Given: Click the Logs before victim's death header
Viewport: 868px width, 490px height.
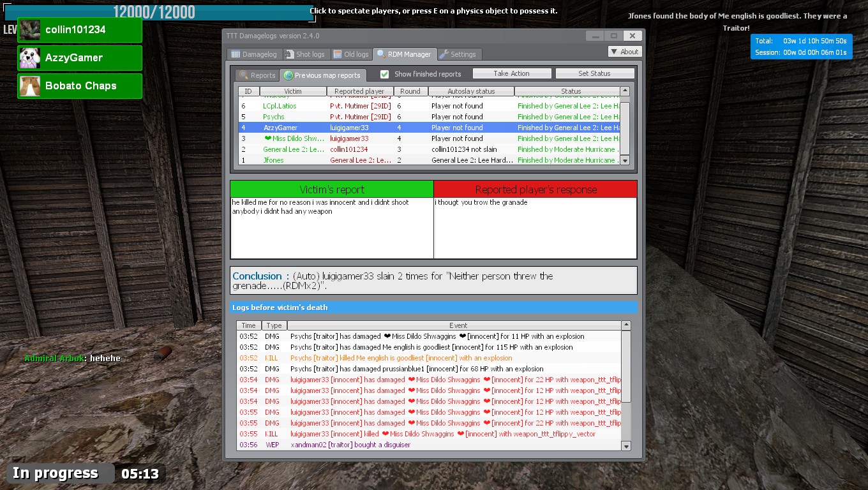Looking at the screenshot, I should 434,308.
